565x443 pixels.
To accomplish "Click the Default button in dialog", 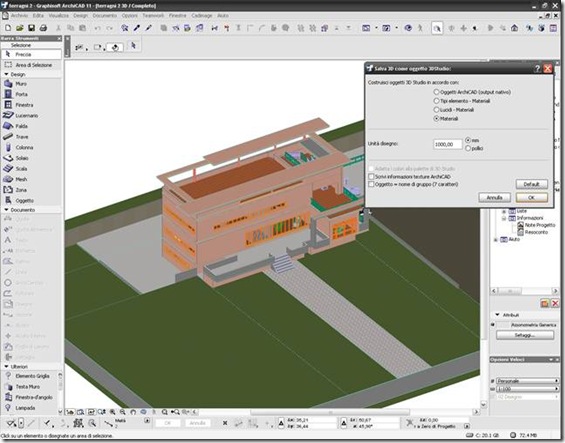I will click(531, 184).
